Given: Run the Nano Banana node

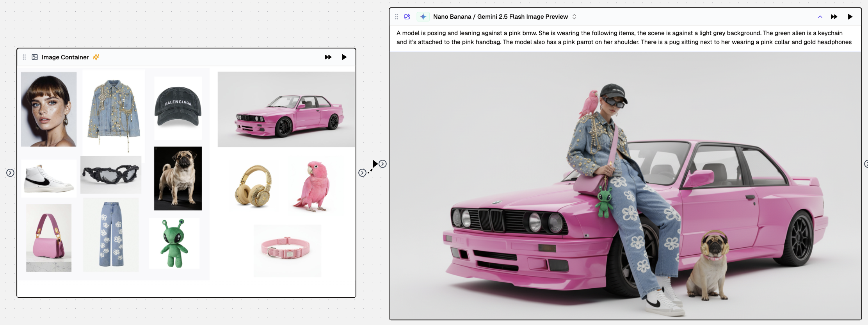Looking at the screenshot, I should pos(850,17).
